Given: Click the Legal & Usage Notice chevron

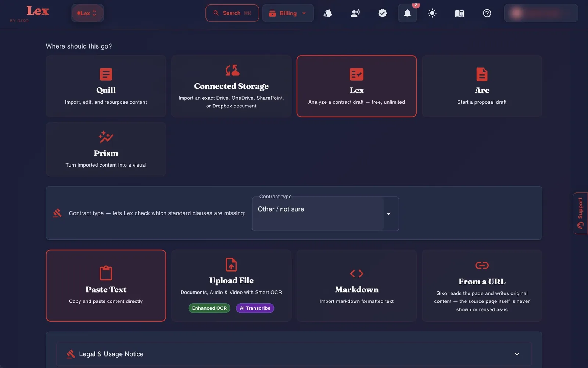Looking at the screenshot, I should click(517, 354).
